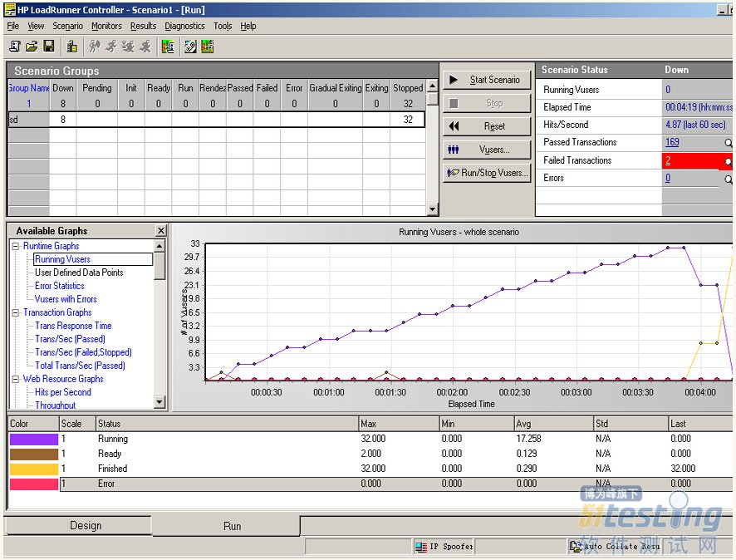Select Trans/Sec (Failed,Stopped) graph
This screenshot has height=560, width=736.
pyautogui.click(x=84, y=352)
